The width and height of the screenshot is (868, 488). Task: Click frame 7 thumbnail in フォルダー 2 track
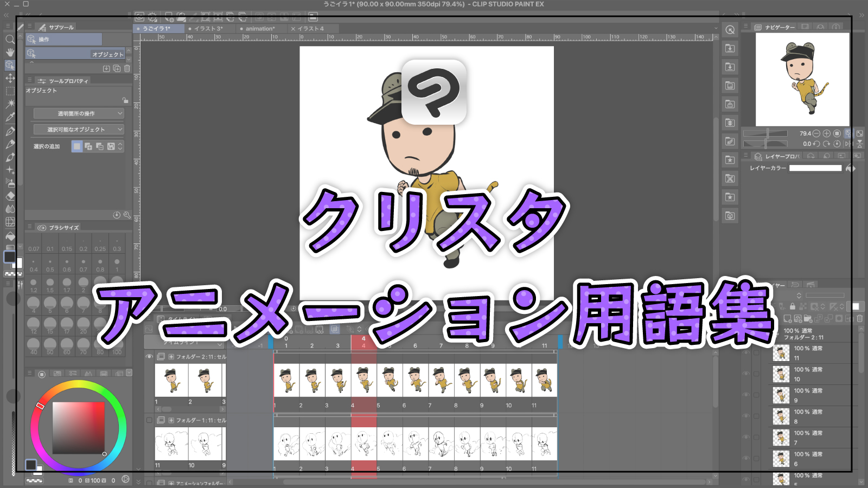(x=441, y=380)
